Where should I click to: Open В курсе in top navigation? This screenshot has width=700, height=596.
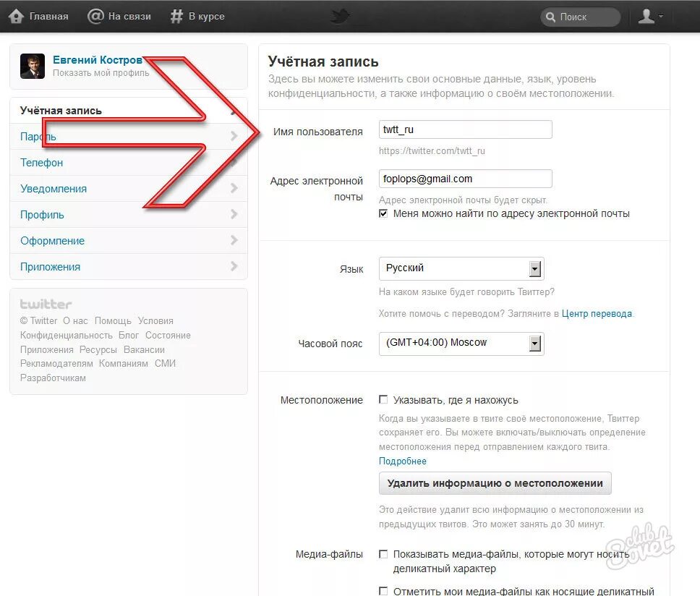206,17
